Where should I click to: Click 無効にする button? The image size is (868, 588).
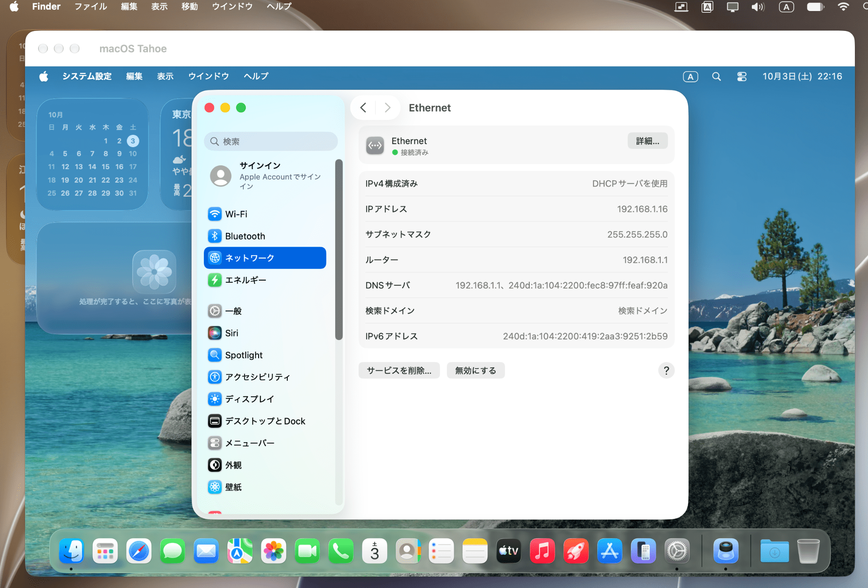(476, 371)
